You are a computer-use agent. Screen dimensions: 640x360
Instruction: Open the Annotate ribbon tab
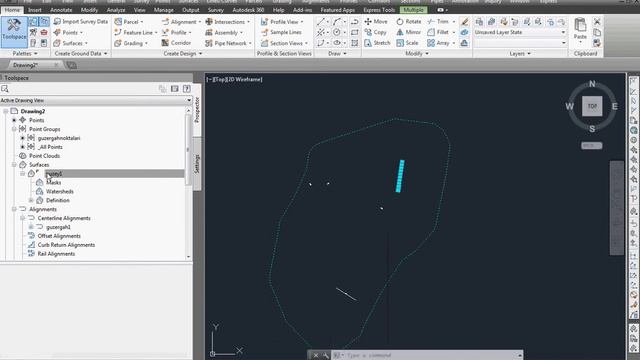coord(61,10)
